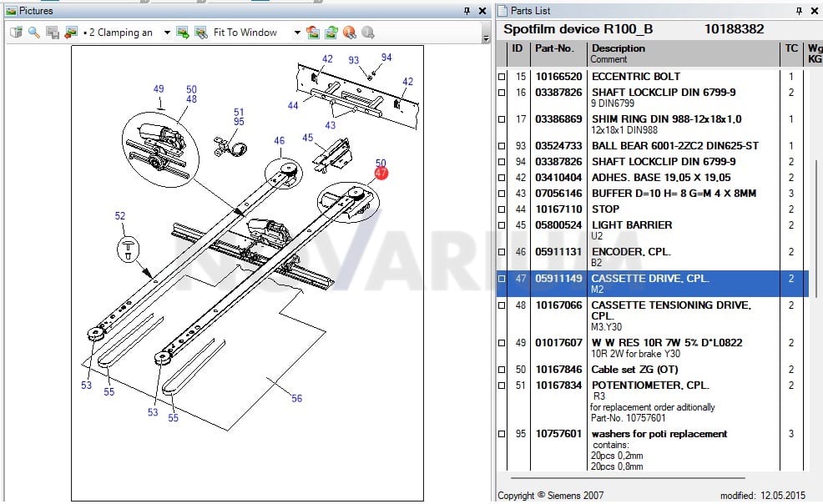Open the '2 Clamping an' picture dropdown
Screen dimensions: 823x504
point(167,33)
